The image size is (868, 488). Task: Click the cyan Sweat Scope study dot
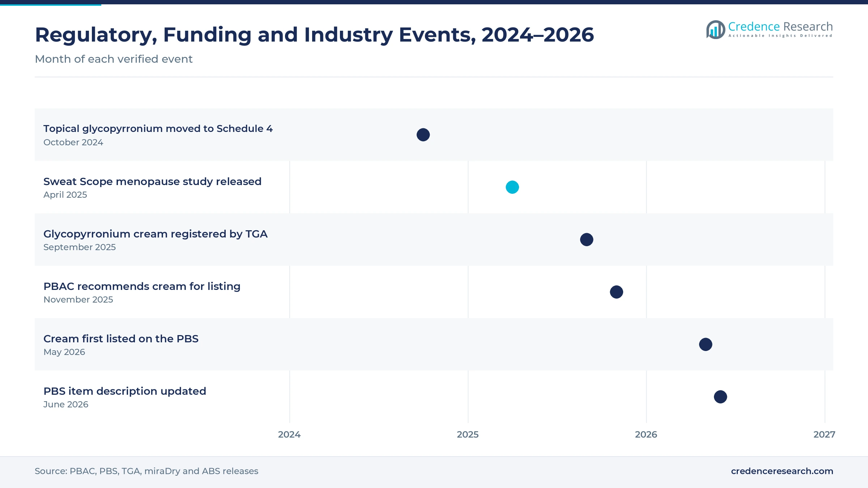click(x=512, y=187)
